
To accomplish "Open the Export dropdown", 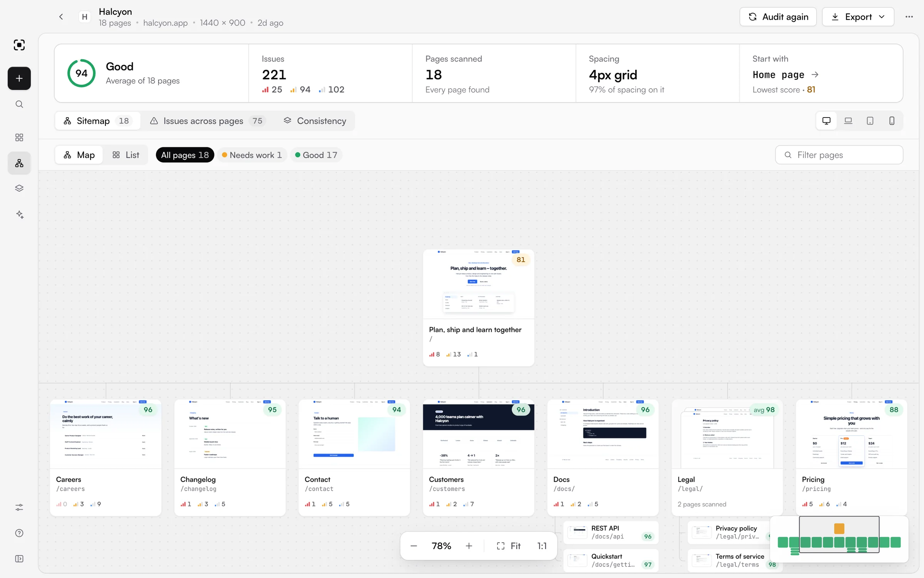I will (x=858, y=17).
